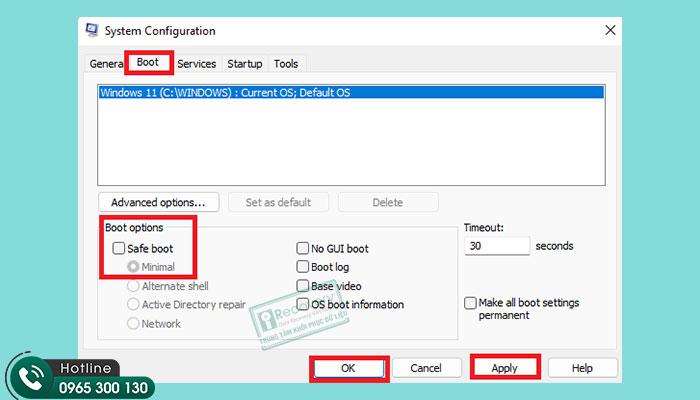This screenshot has height=400, width=700.
Task: Switch to the General tab
Action: pyautogui.click(x=106, y=64)
